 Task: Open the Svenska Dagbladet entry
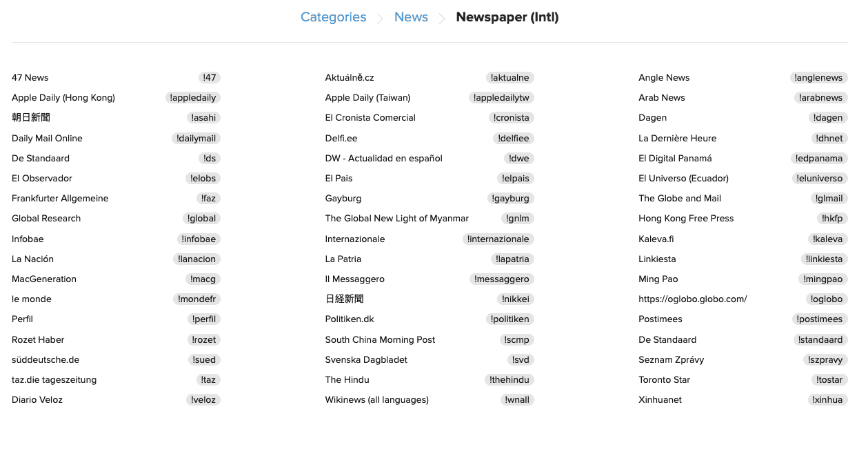coord(366,360)
